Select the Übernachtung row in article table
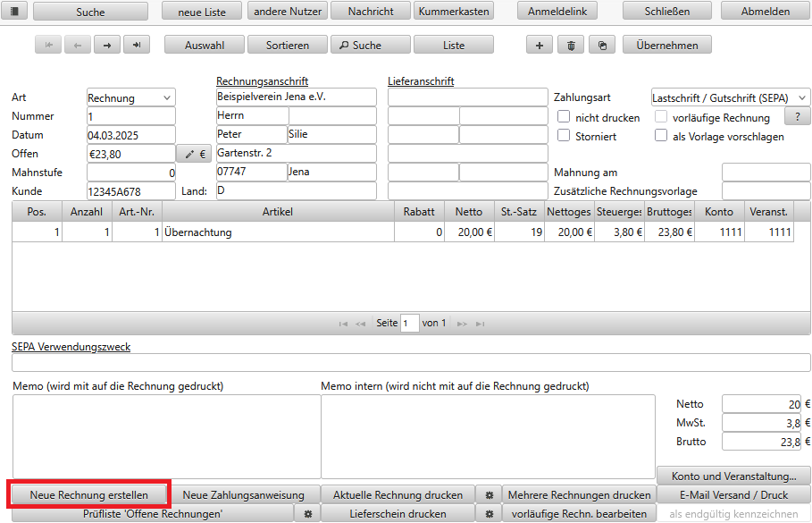This screenshot has height=523, width=812. pos(277,232)
